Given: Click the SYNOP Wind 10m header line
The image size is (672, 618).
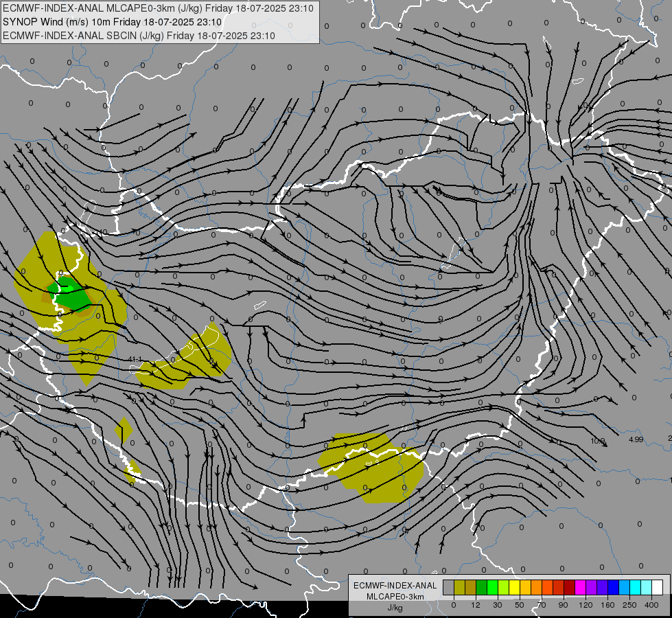Looking at the screenshot, I should click(x=113, y=22).
